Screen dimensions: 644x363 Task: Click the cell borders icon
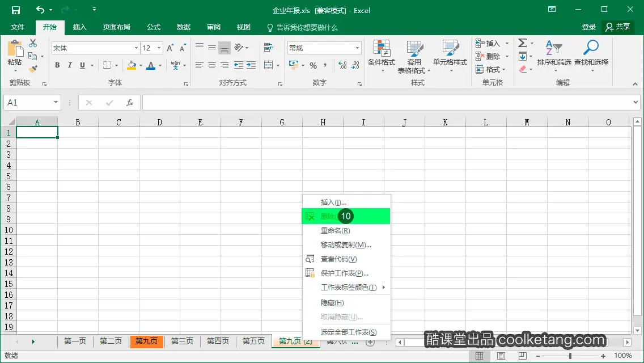[x=107, y=65]
